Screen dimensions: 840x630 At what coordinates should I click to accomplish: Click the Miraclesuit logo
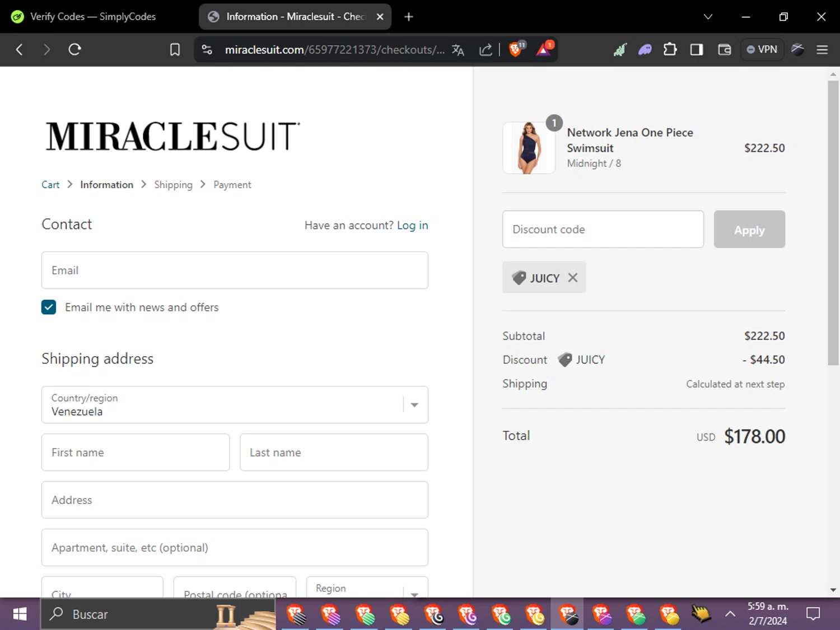(172, 136)
